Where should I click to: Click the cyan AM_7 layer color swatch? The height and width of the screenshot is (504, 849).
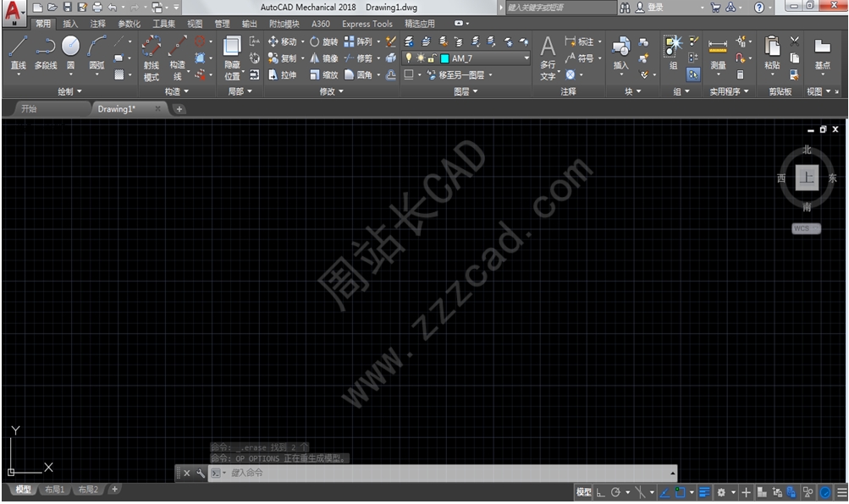click(x=444, y=58)
